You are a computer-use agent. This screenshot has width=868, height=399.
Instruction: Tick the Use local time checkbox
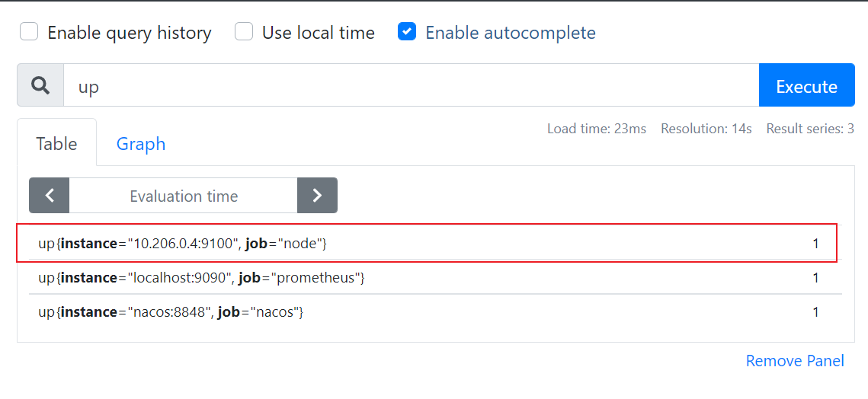pyautogui.click(x=244, y=32)
